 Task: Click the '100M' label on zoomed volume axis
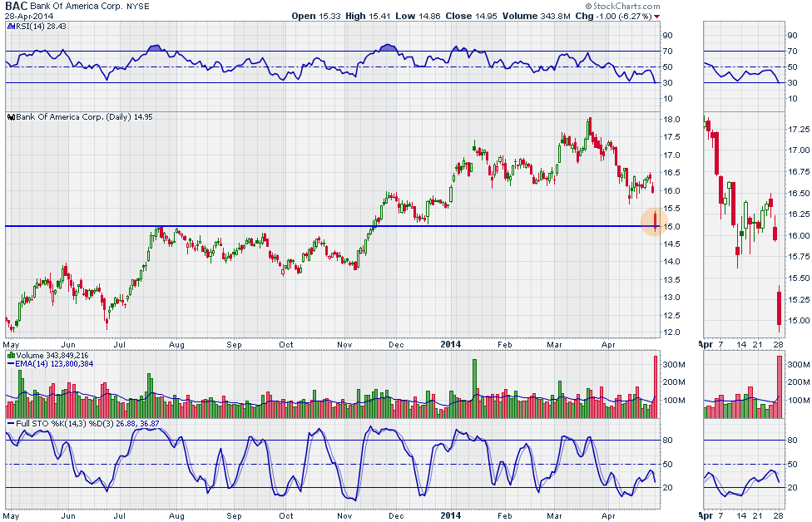point(799,401)
